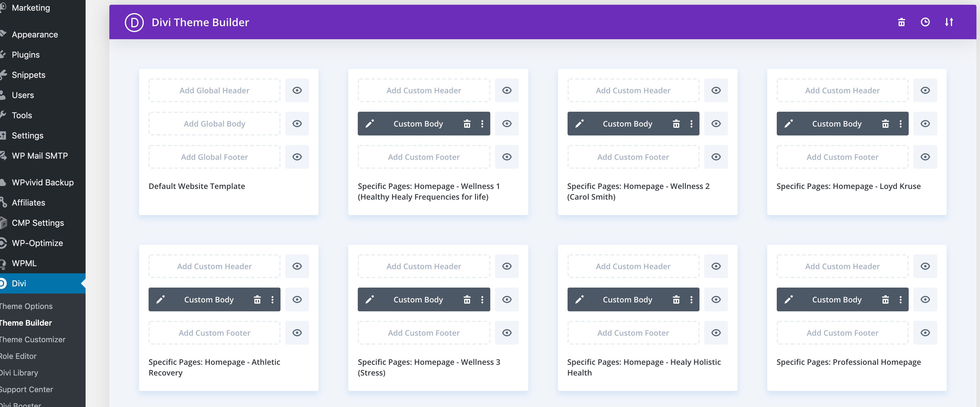Edit Custom Body of Loyd Kruse template

tap(788, 124)
